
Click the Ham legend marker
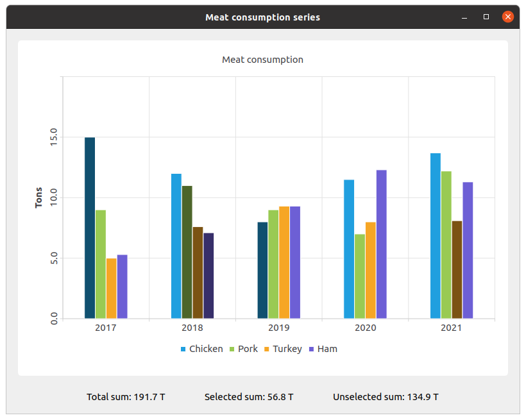click(x=312, y=349)
